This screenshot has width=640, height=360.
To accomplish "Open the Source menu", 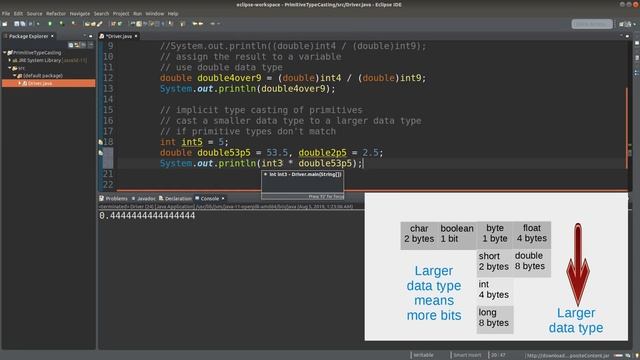I will (x=34, y=13).
